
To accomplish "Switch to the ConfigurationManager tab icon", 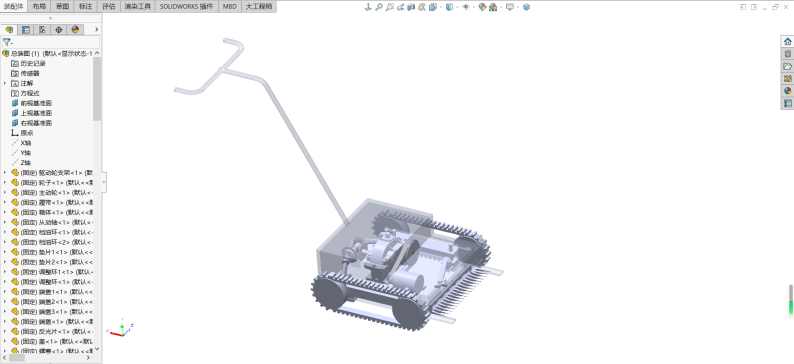I will [x=42, y=30].
